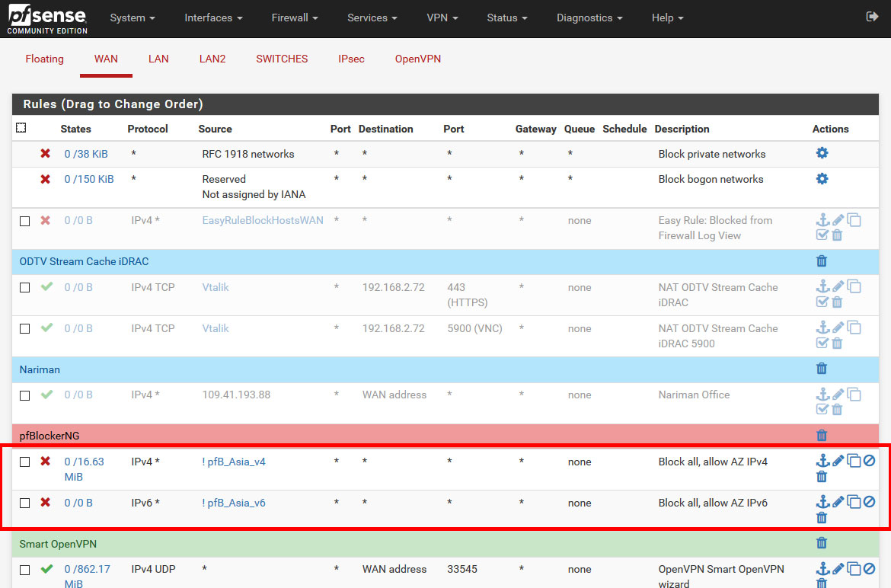Delete the Nariman separator bar
The height and width of the screenshot is (588, 891).
tap(822, 368)
